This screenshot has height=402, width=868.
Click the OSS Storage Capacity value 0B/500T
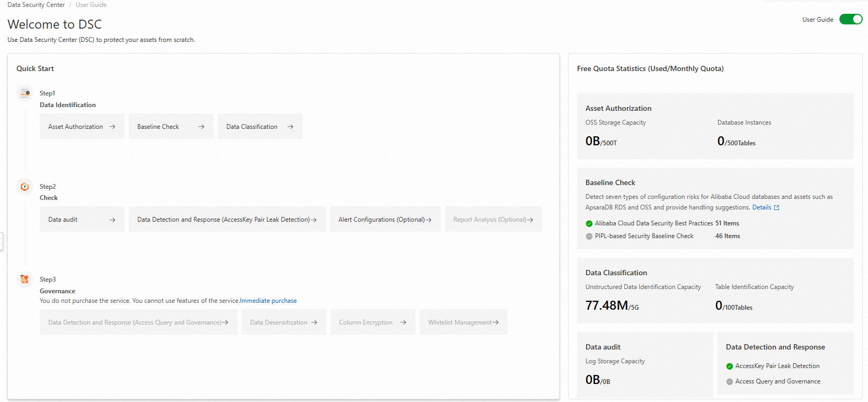coord(601,141)
